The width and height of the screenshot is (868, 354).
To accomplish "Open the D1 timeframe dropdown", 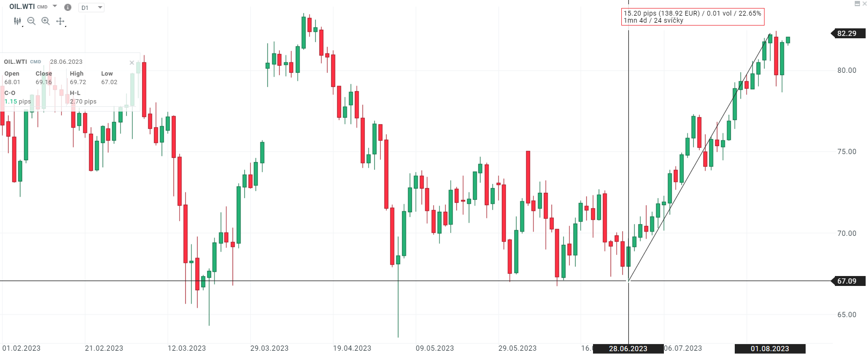I will coord(92,8).
